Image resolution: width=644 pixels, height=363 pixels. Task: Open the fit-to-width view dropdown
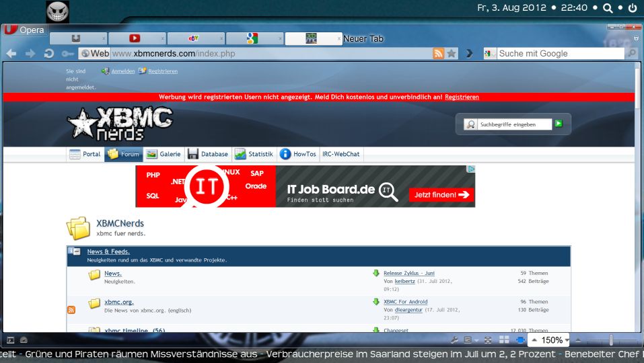(x=470, y=340)
